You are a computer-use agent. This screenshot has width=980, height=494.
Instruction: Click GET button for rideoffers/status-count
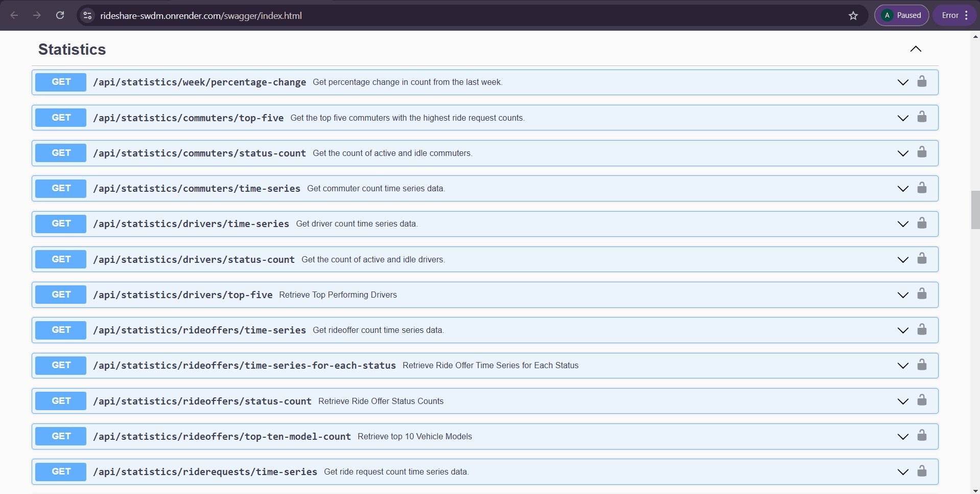point(61,401)
